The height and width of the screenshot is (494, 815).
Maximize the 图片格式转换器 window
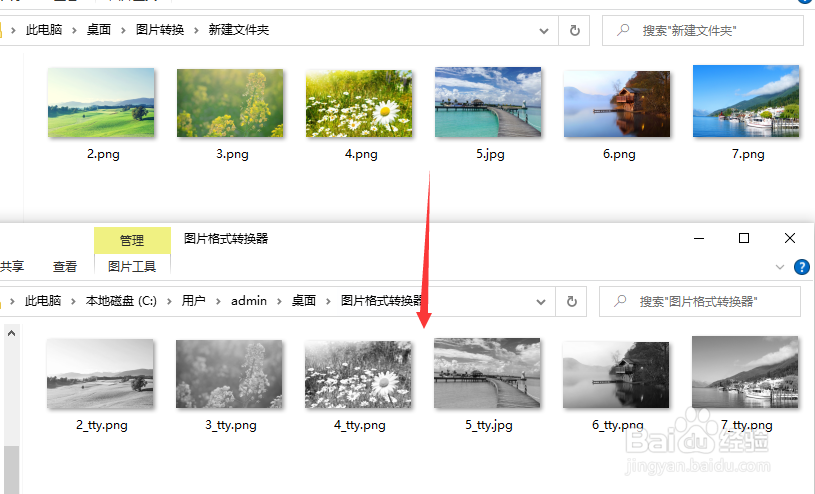[x=744, y=238]
